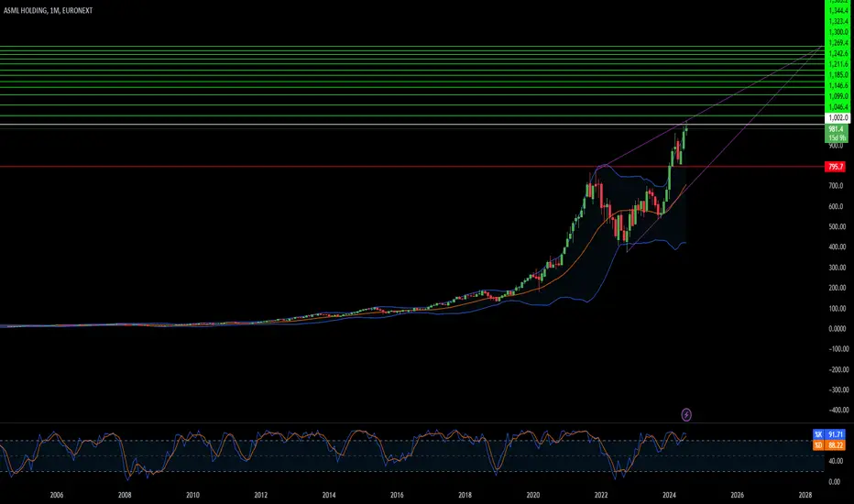This screenshot has height=504, width=854.
Task: Click the 2026 time axis label
Action: (737, 495)
